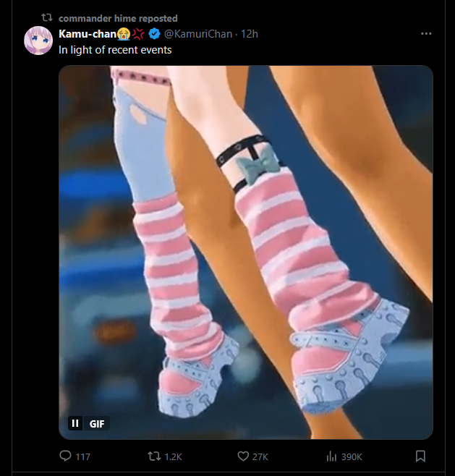Pause the playing GIF
This screenshot has height=476, width=455.
point(75,423)
